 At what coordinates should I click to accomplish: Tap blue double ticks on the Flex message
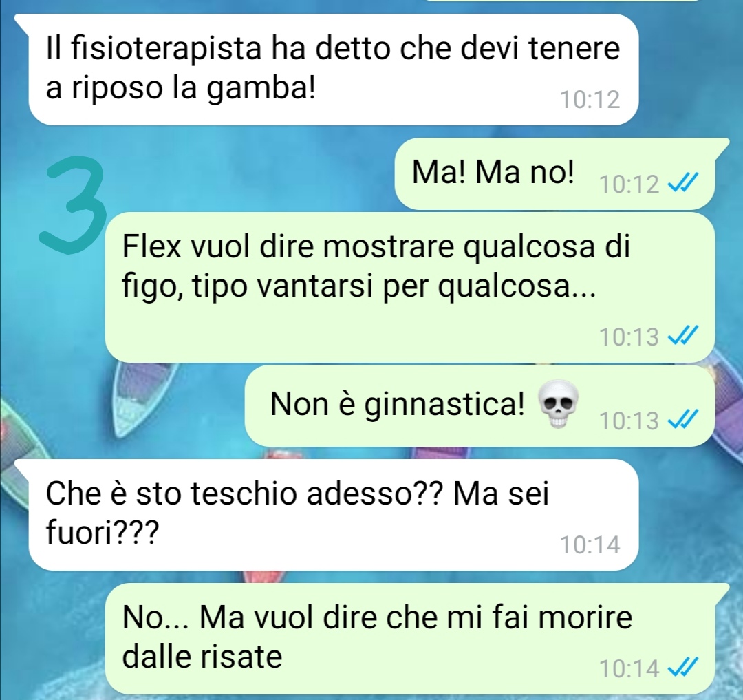point(682,336)
